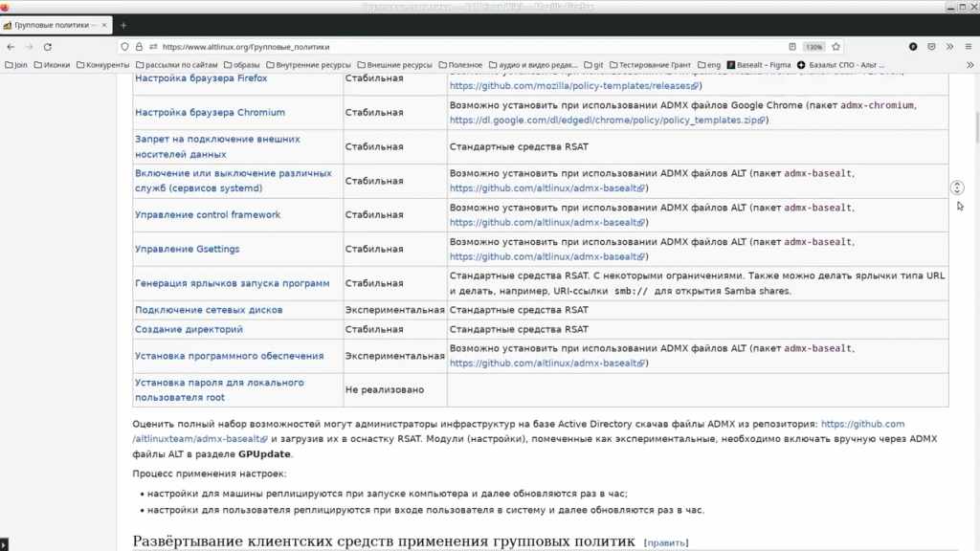980x551 pixels.
Task: Open Установка пароля для локального пользователя root
Action: (219, 390)
